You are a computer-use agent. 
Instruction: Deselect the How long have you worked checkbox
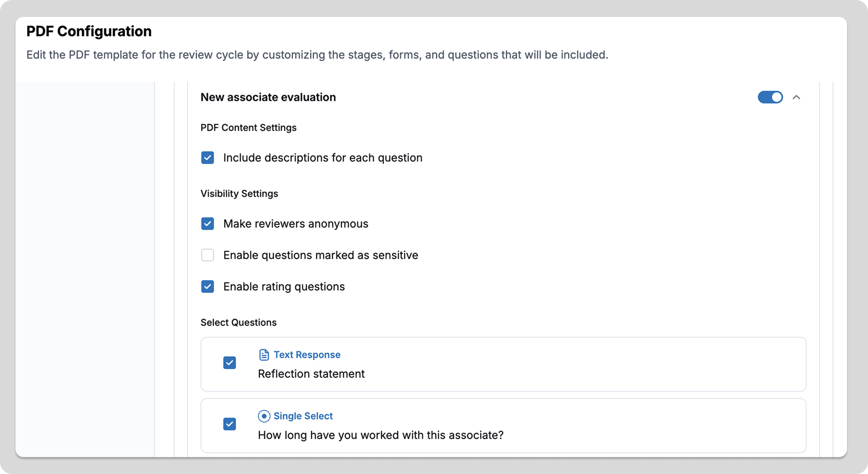point(230,424)
